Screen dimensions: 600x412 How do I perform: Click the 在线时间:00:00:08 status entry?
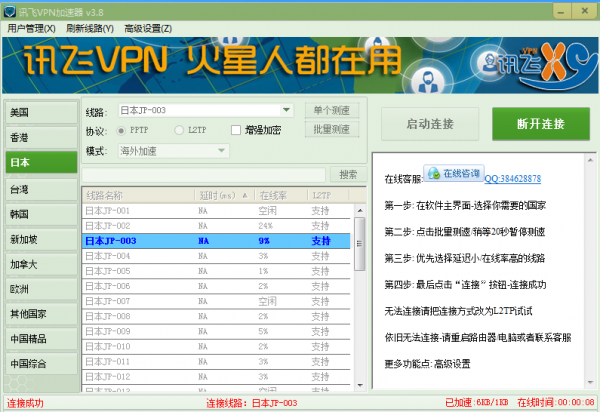(556, 402)
